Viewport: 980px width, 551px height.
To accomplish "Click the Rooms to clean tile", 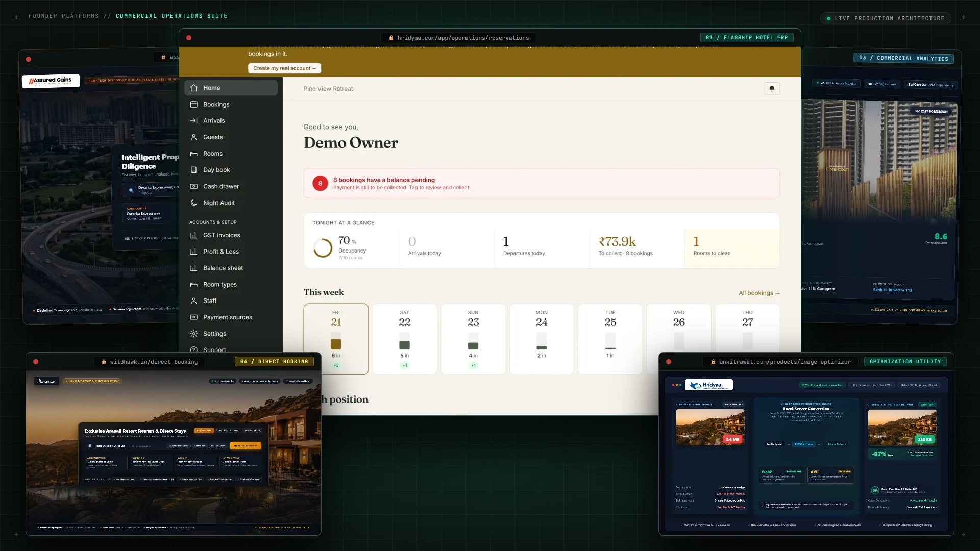I will [x=732, y=247].
